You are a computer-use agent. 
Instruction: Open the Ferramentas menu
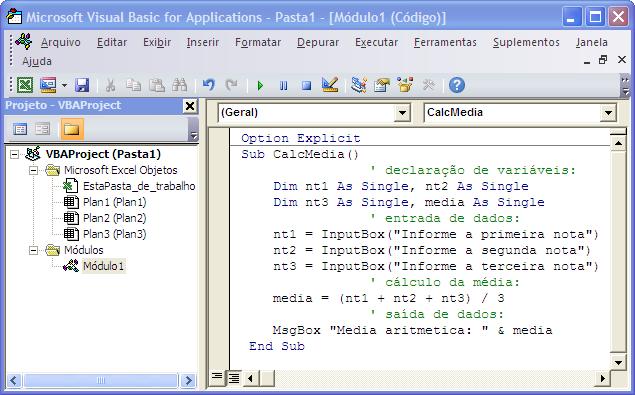[445, 42]
